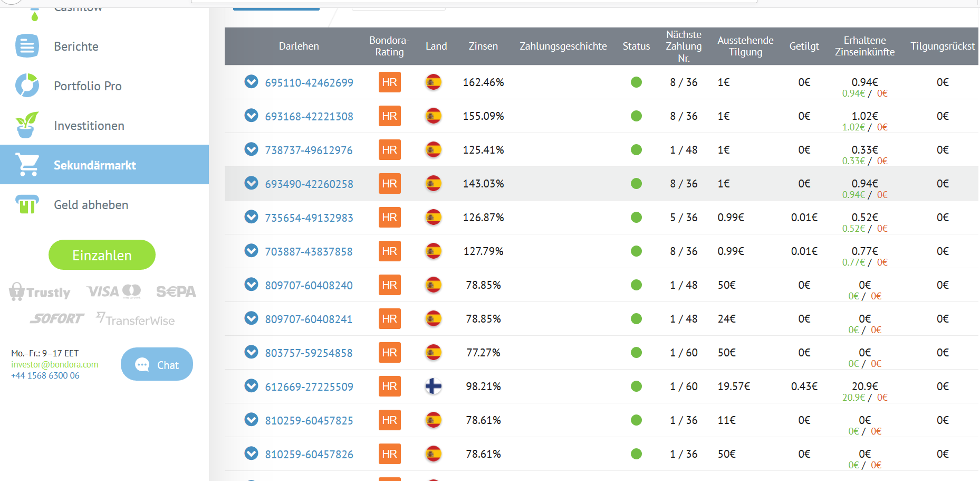
Task: Expand the row of loan 735654-49132983
Action: [x=251, y=217]
